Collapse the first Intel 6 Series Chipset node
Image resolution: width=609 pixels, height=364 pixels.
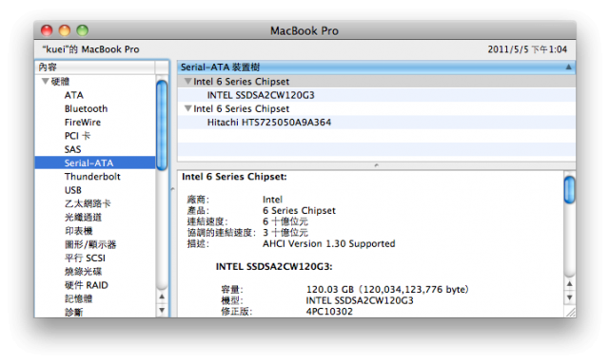188,82
